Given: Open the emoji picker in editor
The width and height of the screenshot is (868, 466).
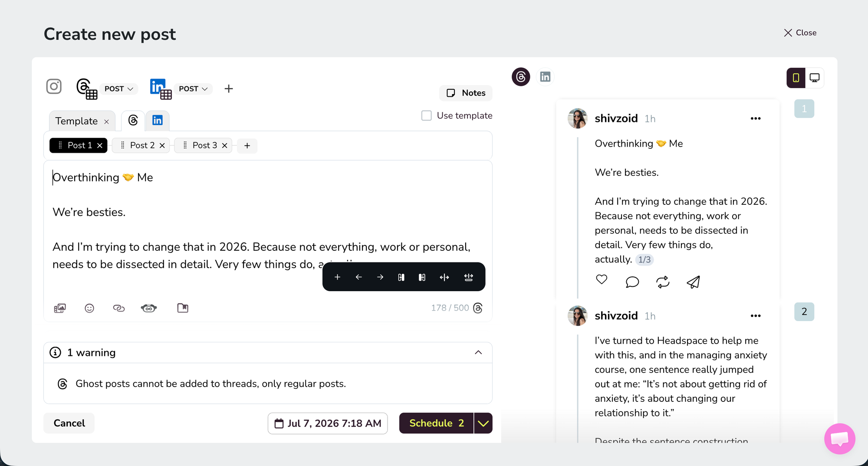Looking at the screenshot, I should [x=89, y=308].
